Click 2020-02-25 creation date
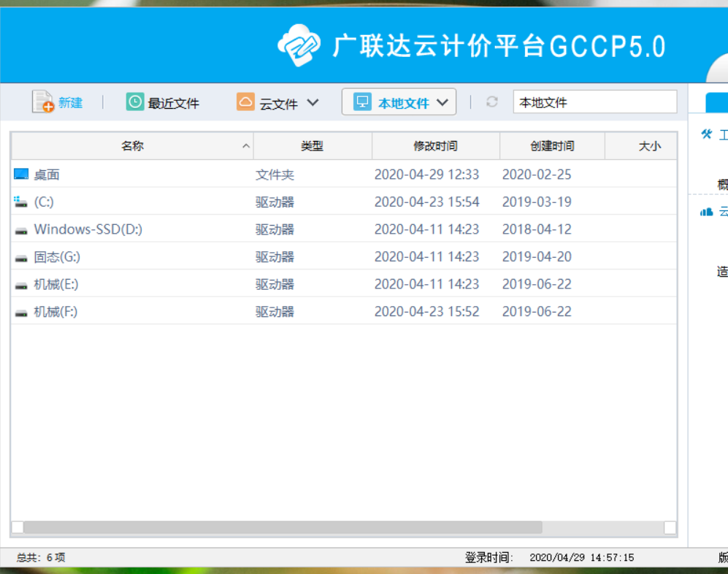728x574 pixels. point(537,174)
